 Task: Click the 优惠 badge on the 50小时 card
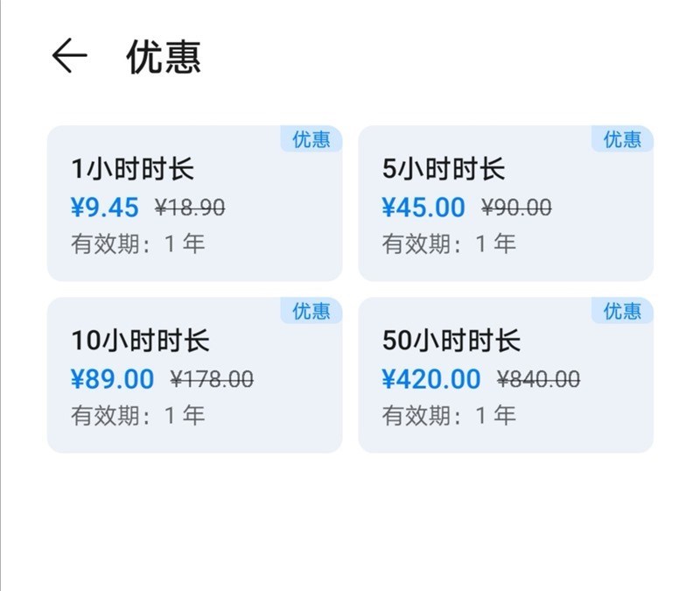tap(623, 311)
